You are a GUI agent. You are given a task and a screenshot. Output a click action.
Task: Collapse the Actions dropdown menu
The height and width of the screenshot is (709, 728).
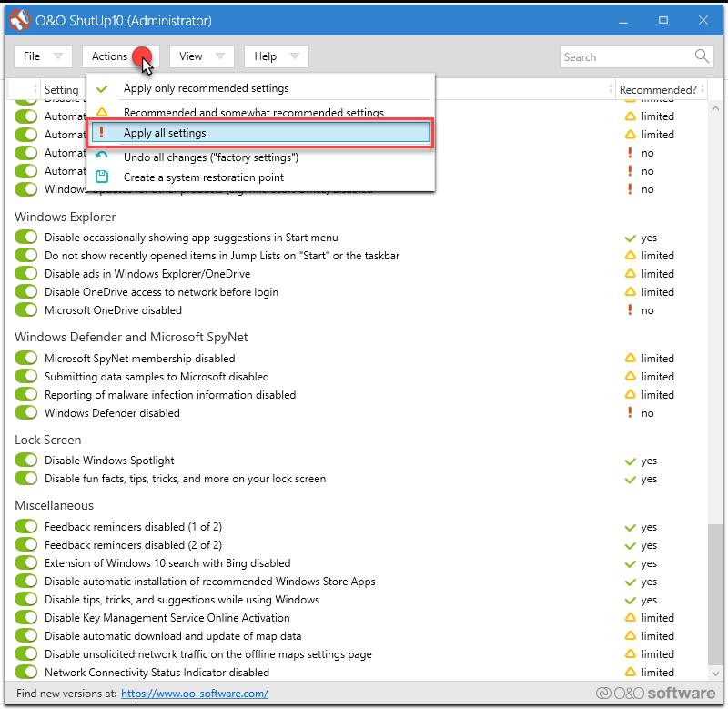click(x=121, y=56)
